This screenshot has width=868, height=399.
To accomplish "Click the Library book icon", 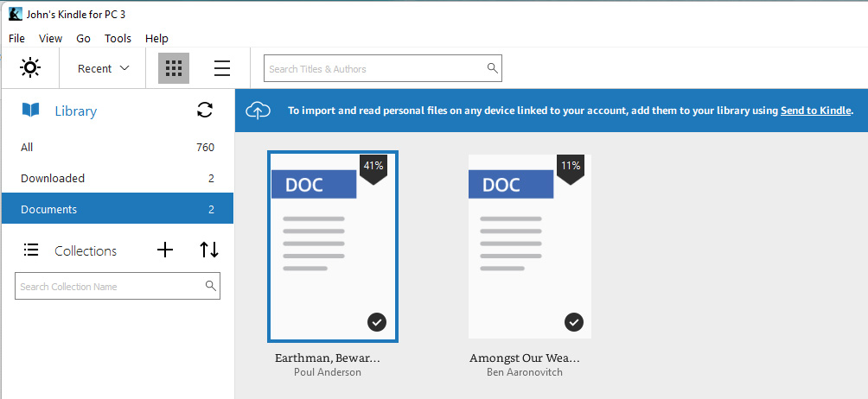I will [31, 110].
